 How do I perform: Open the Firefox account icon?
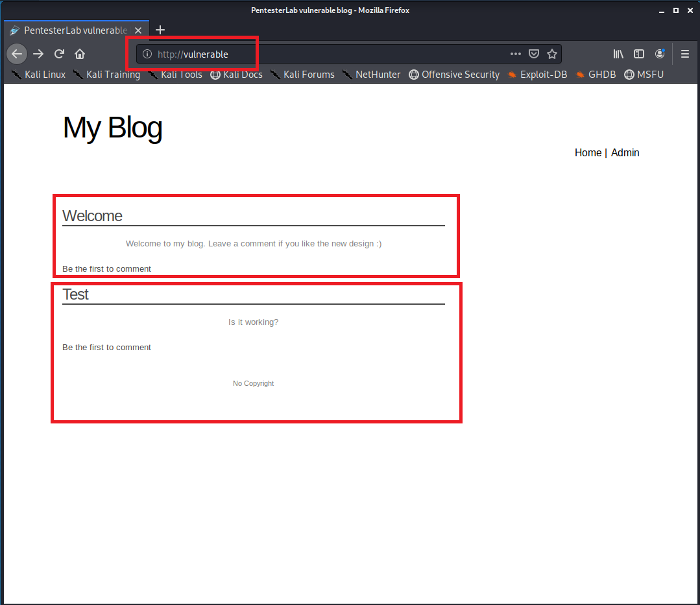[660, 54]
